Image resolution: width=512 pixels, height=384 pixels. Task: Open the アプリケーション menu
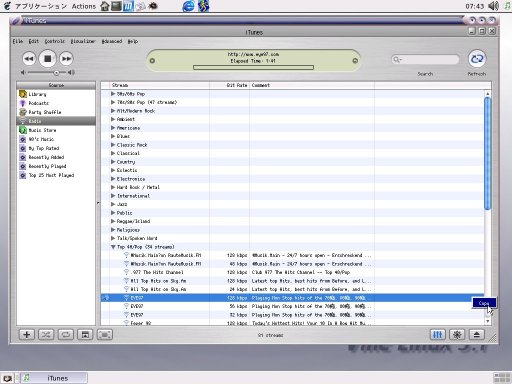tap(41, 6)
